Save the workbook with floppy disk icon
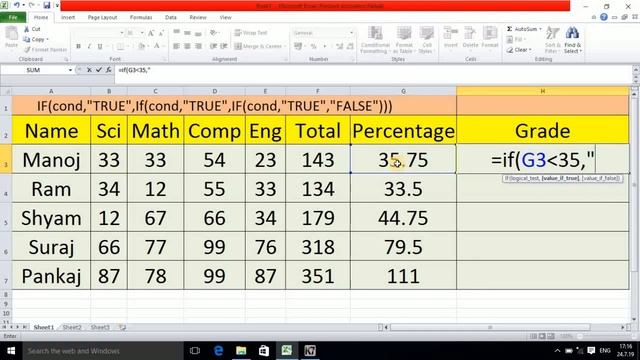This screenshot has width=640, height=360. (x=47, y=5)
